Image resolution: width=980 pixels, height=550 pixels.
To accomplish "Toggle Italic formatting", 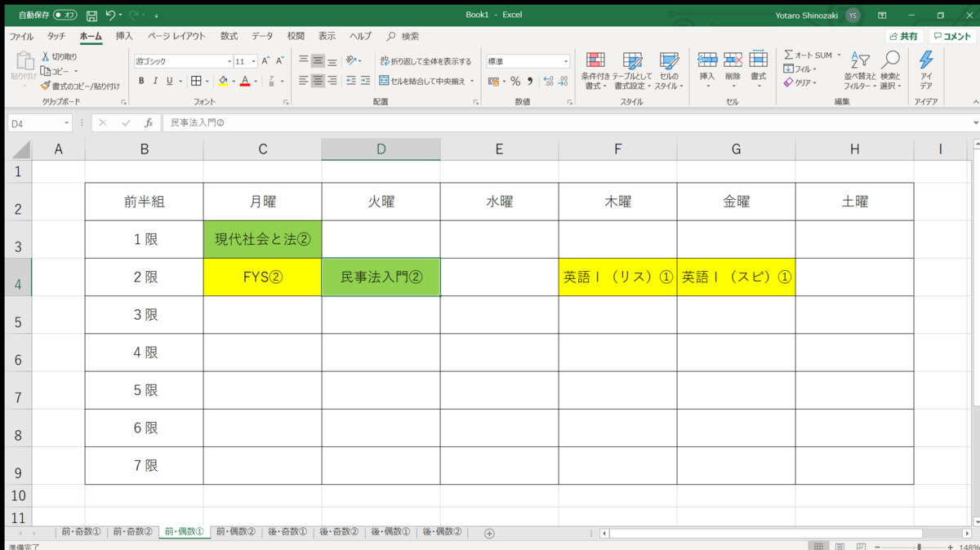I will click(x=155, y=81).
